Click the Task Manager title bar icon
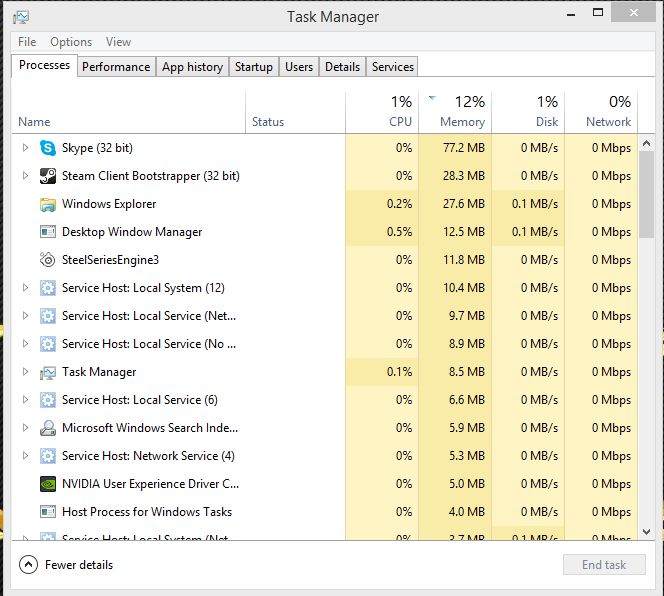The width and height of the screenshot is (664, 596). [x=21, y=17]
